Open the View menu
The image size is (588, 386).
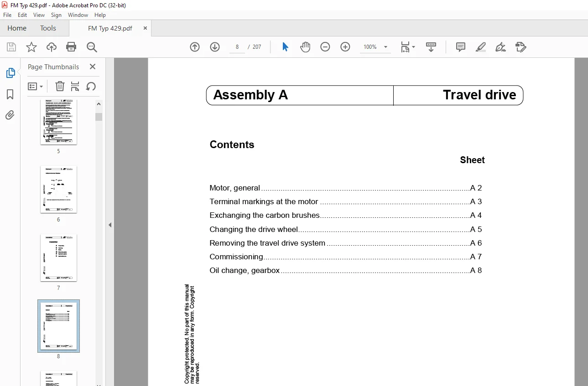point(39,15)
